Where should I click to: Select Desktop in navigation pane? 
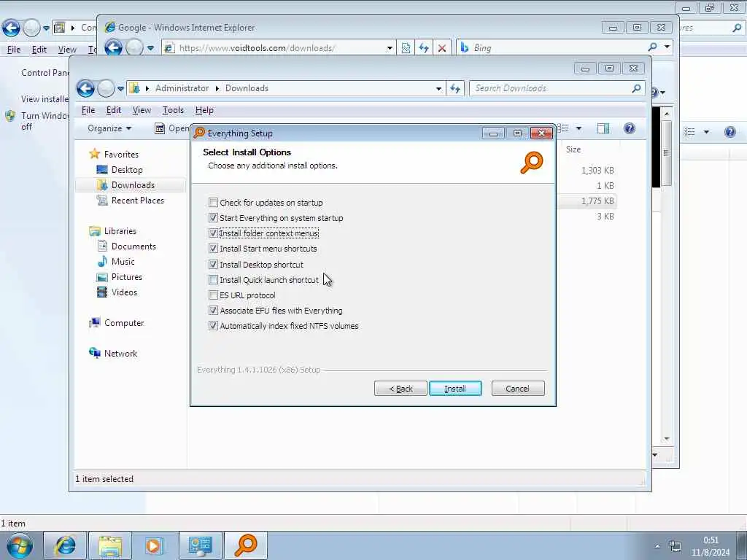tap(127, 169)
